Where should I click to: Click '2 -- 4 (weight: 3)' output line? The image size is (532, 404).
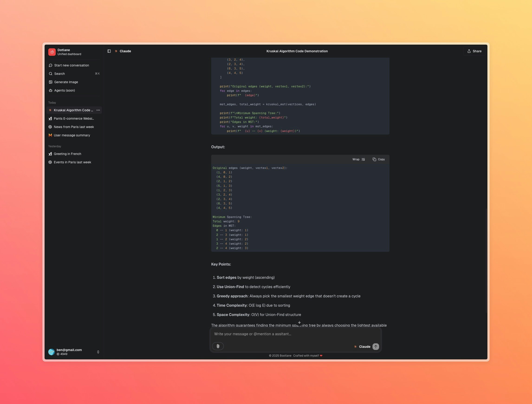(x=232, y=248)
